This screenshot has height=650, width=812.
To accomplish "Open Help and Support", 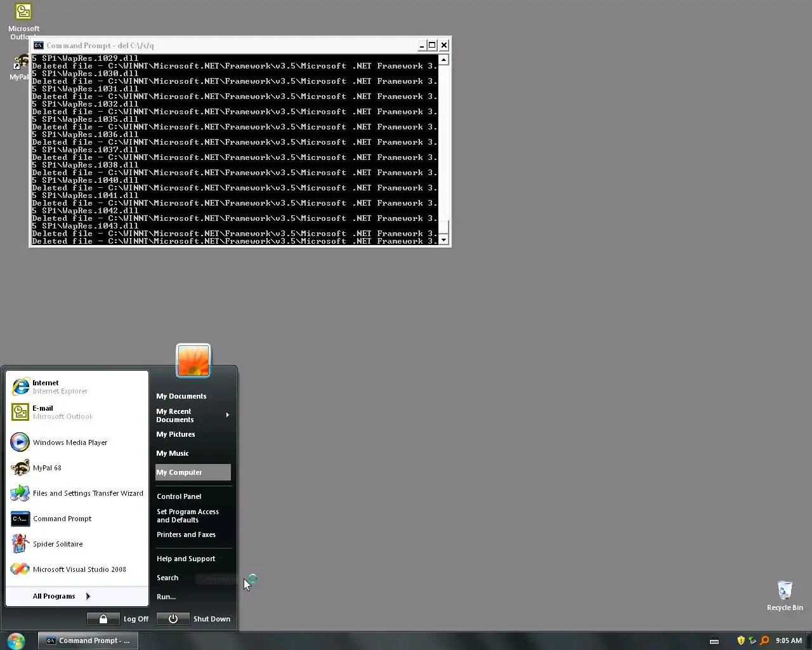I will [x=186, y=559].
